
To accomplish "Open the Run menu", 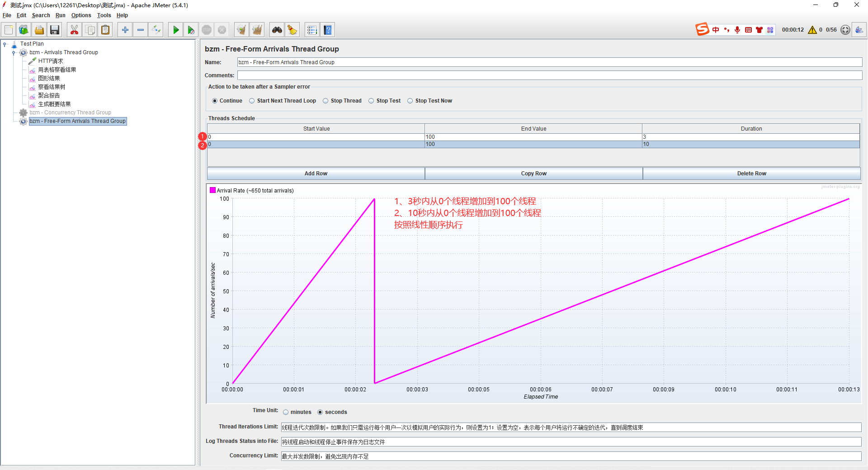I will [60, 15].
